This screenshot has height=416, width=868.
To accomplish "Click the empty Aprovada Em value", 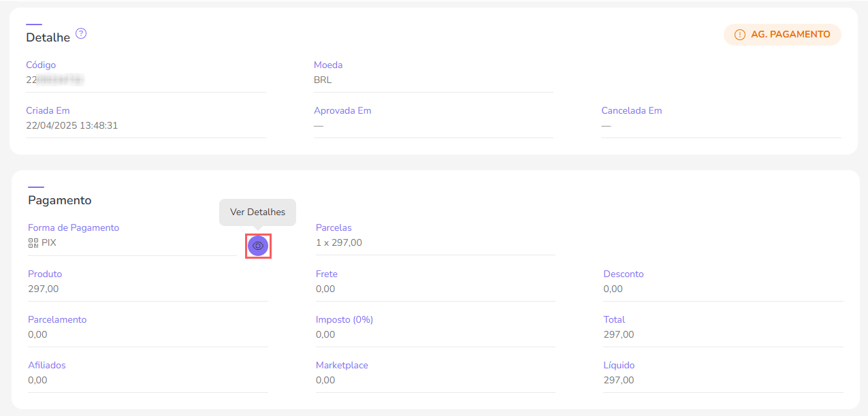I will pyautogui.click(x=319, y=125).
